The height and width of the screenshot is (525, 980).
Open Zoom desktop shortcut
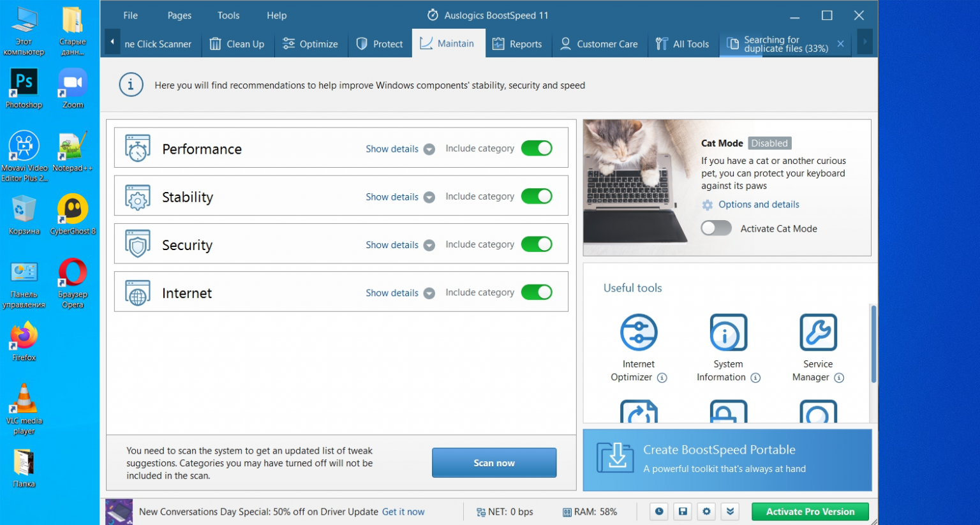73,88
